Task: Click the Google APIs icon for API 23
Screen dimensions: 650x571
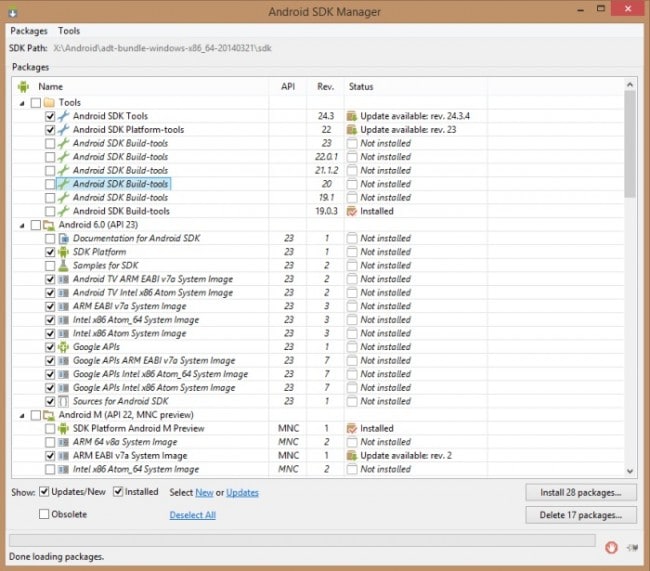Action: pos(63,347)
